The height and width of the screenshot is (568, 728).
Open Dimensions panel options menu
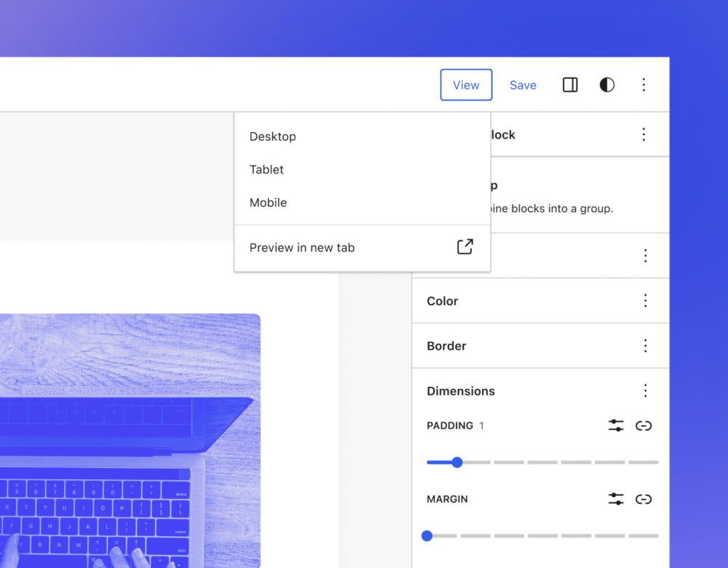(x=646, y=390)
